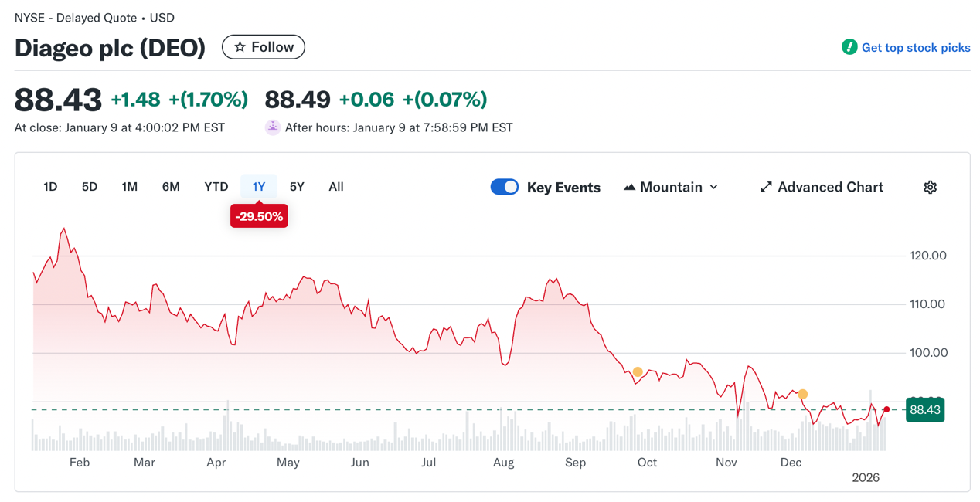The image size is (980, 502).
Task: Click the key event marker in December
Action: [x=803, y=395]
